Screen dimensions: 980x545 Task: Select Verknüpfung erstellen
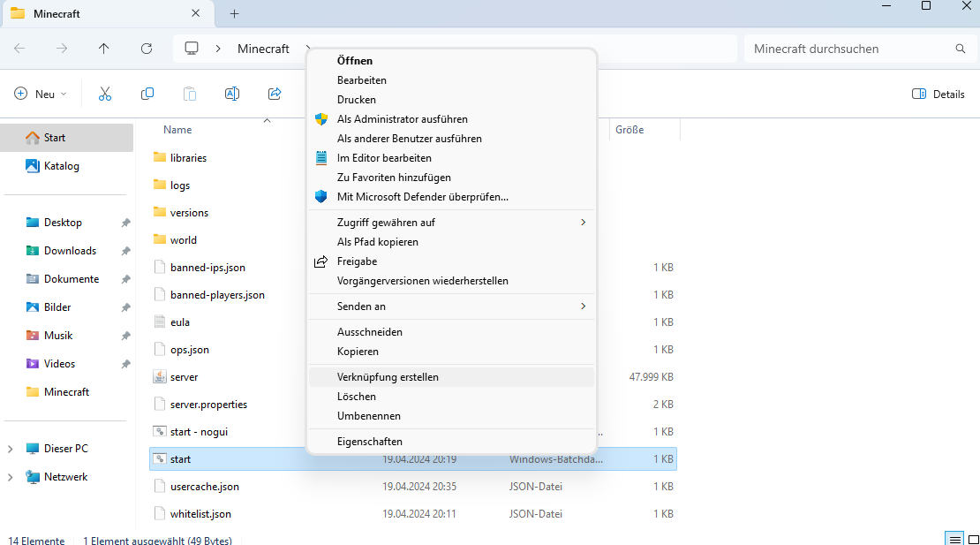click(x=451, y=377)
